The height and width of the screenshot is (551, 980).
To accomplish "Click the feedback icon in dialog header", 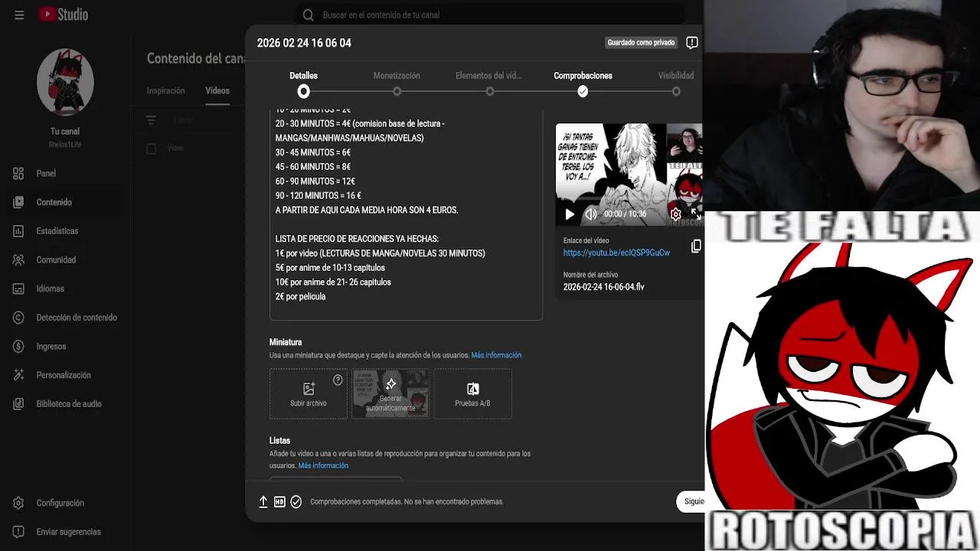I will pyautogui.click(x=692, y=43).
